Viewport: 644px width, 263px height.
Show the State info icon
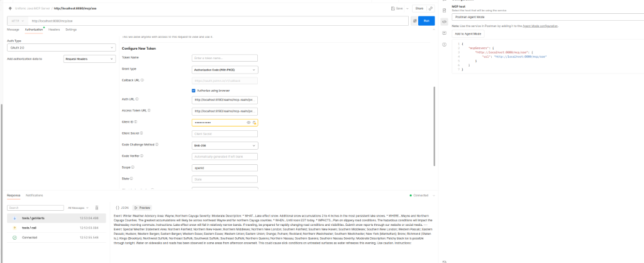(x=131, y=178)
